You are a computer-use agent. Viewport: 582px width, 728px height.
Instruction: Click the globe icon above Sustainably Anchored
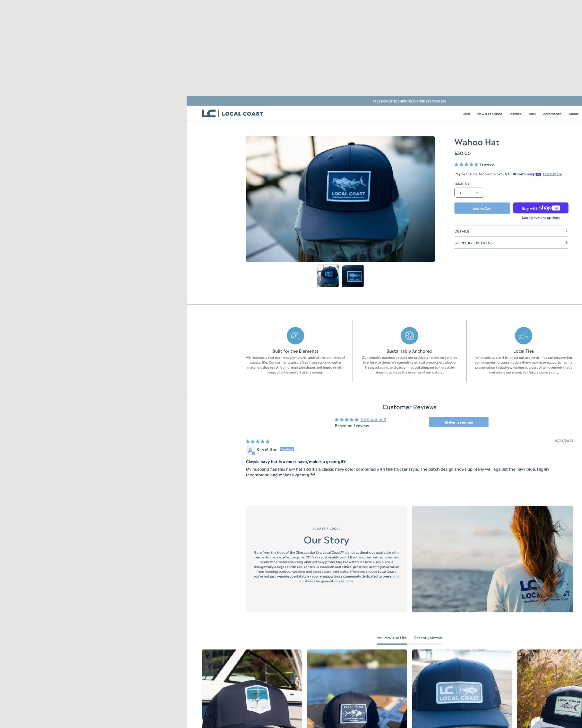pyautogui.click(x=409, y=336)
